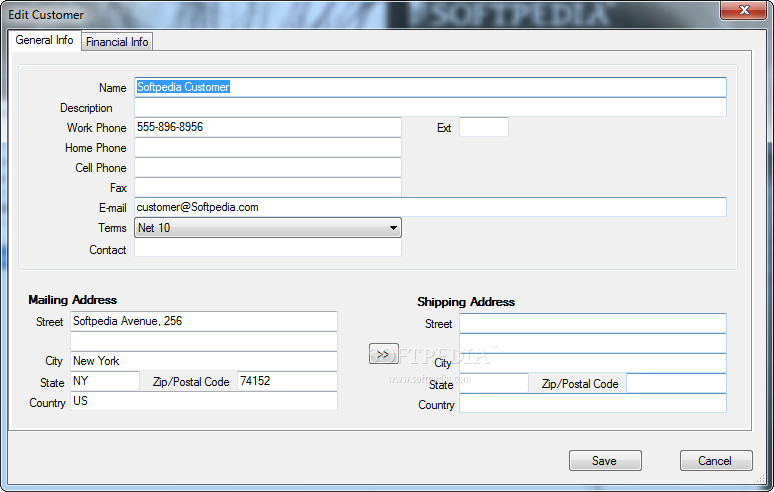The height and width of the screenshot is (492, 774).
Task: Close the Edit Customer window
Action: click(x=744, y=10)
